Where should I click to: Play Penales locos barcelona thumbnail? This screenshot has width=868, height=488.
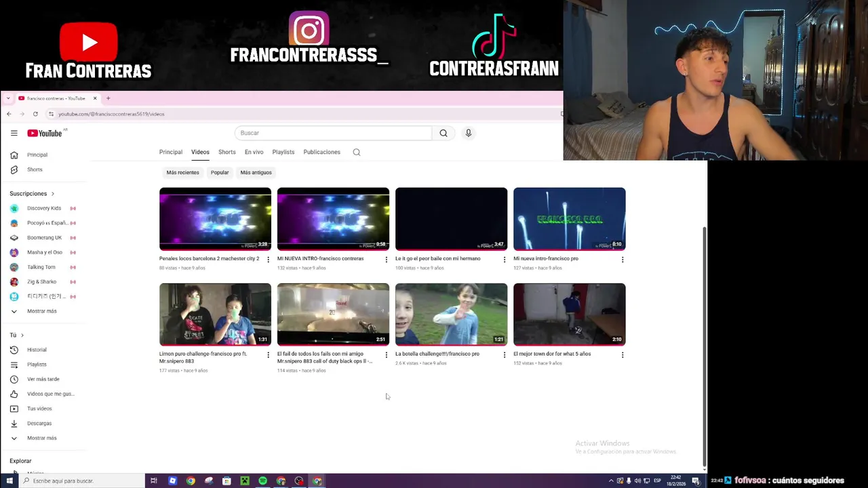(x=215, y=219)
